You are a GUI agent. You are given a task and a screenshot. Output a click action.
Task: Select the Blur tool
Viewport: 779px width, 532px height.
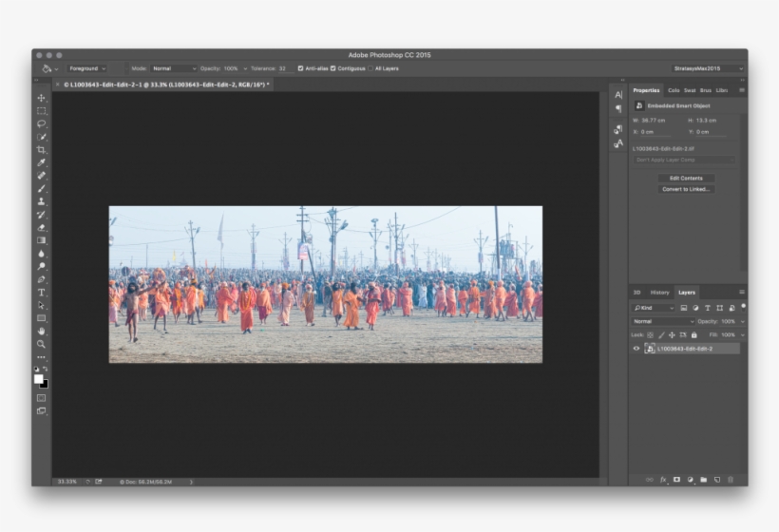[42, 254]
